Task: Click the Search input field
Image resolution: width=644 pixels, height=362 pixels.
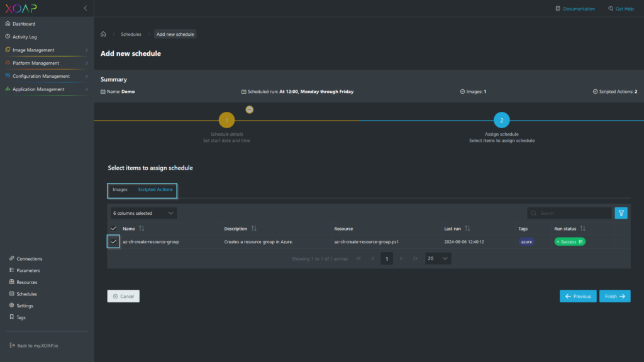Action: coord(570,213)
